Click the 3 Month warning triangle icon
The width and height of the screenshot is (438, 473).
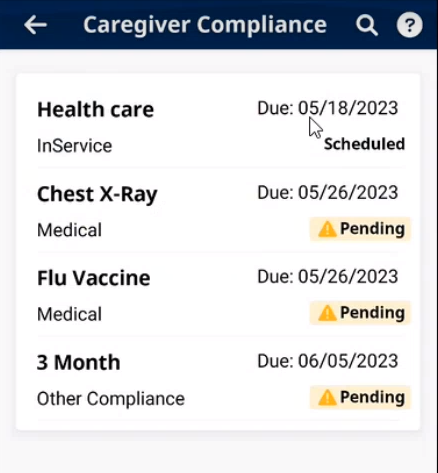tap(327, 397)
